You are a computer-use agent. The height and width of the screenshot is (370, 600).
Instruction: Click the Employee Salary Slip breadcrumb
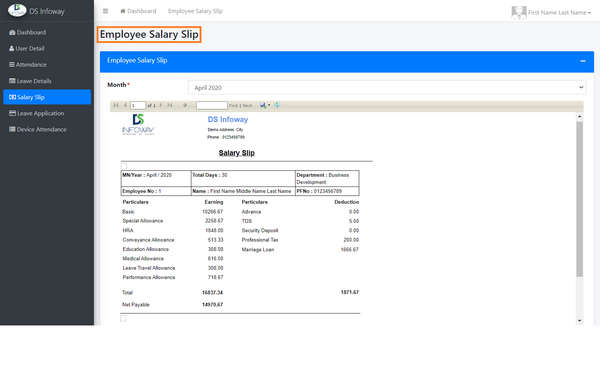point(195,11)
